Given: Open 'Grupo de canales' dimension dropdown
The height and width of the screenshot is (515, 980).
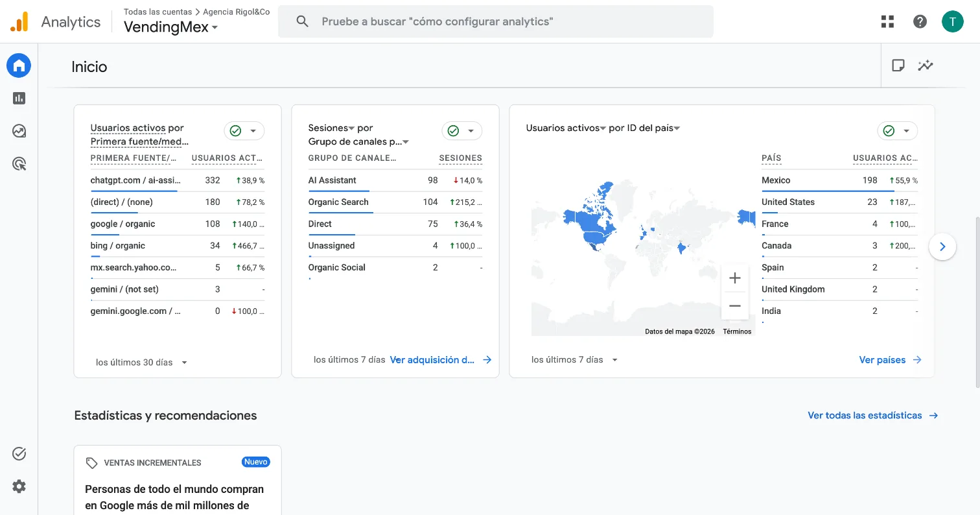Looking at the screenshot, I should tap(358, 141).
